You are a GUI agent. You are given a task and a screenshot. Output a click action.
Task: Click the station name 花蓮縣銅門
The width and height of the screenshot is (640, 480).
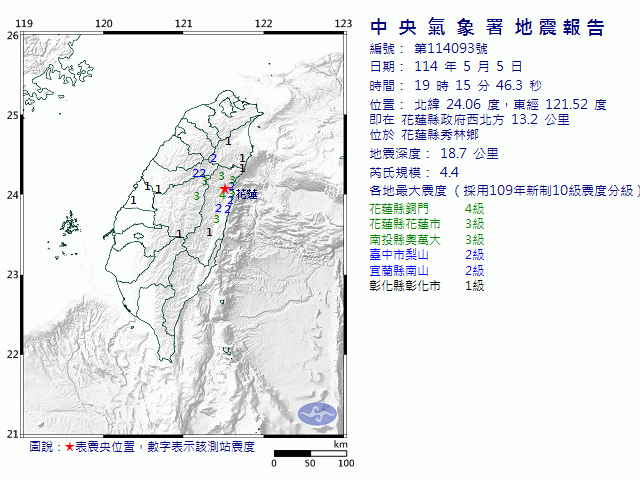(x=399, y=209)
